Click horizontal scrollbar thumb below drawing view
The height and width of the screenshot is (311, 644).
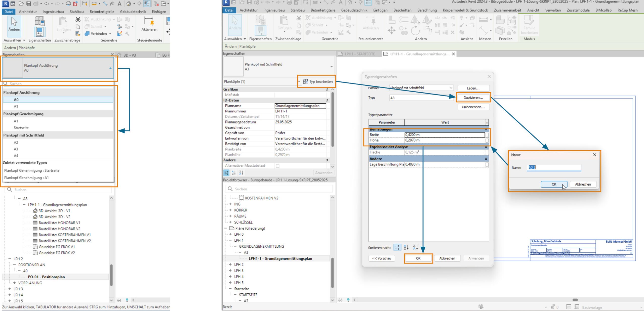pyautogui.click(x=575, y=300)
